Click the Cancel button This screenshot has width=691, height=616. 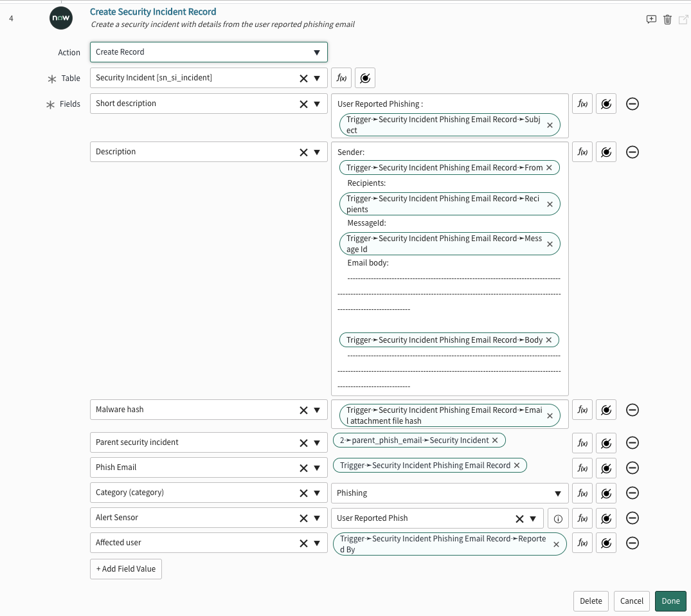coord(631,601)
